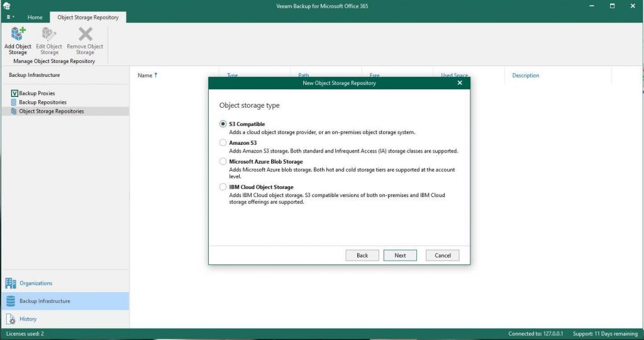Click the Add Object Storage icon
The image size is (644, 340).
18,34
